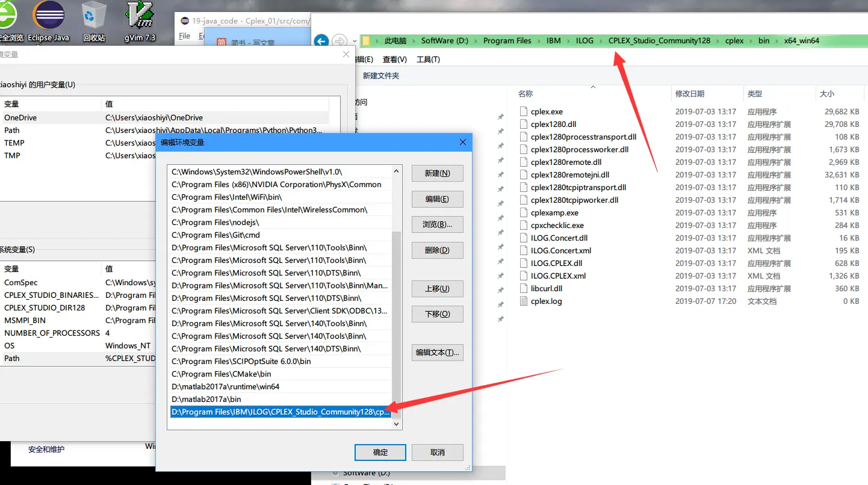This screenshot has width=868, height=485.
Task: Select x64_win64 breadcrumb segment
Action: pyautogui.click(x=802, y=41)
